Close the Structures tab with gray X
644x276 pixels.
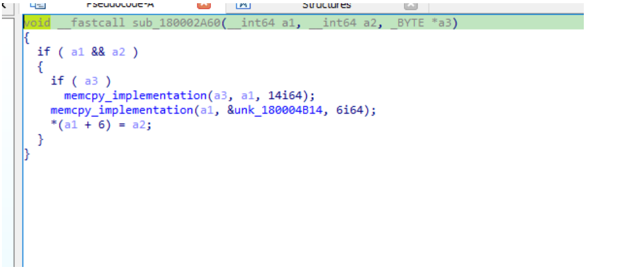tap(411, 5)
